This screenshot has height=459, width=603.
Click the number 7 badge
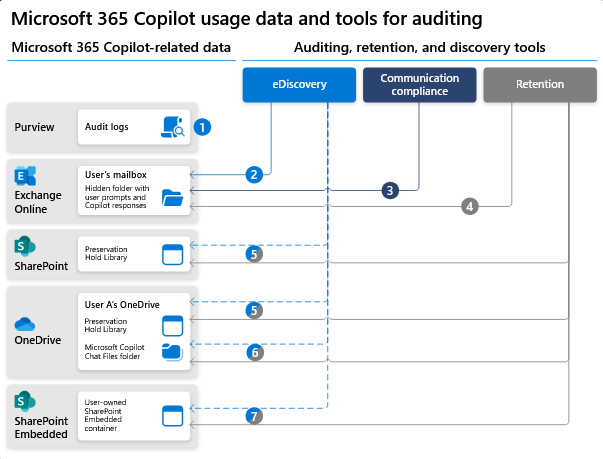(x=255, y=415)
